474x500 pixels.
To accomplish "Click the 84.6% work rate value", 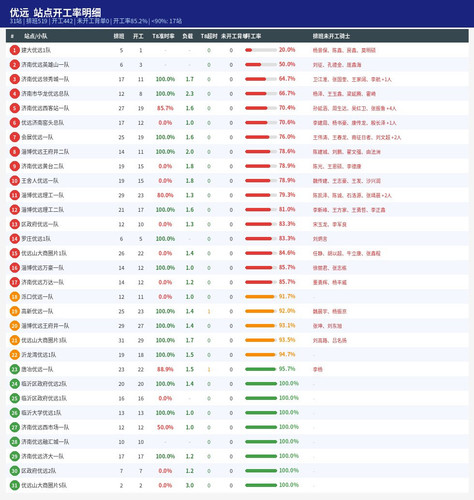I will pyautogui.click(x=287, y=253).
